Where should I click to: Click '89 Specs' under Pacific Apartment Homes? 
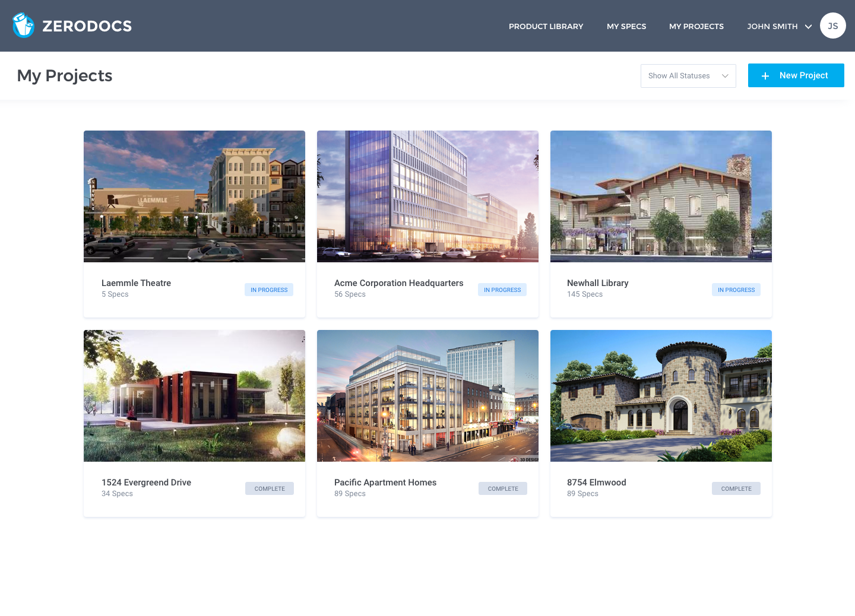point(350,494)
